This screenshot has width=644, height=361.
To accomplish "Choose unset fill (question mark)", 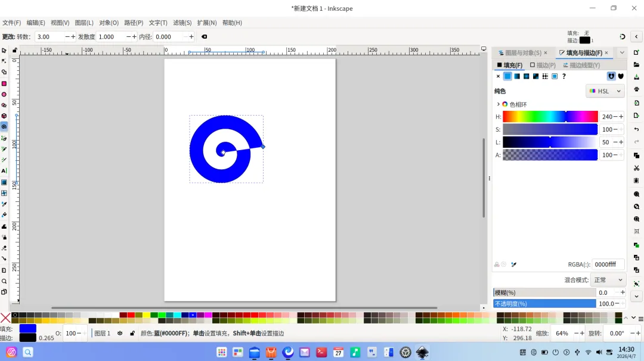I will coord(564,76).
